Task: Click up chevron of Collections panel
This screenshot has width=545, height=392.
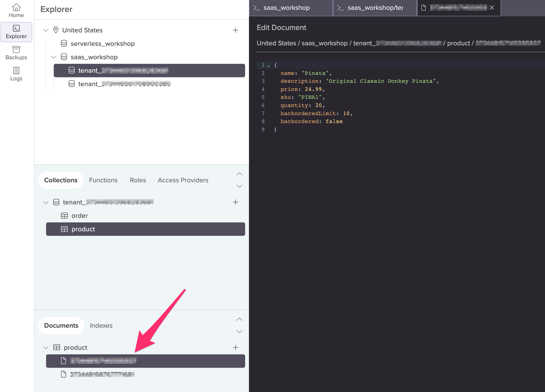Action: point(239,174)
